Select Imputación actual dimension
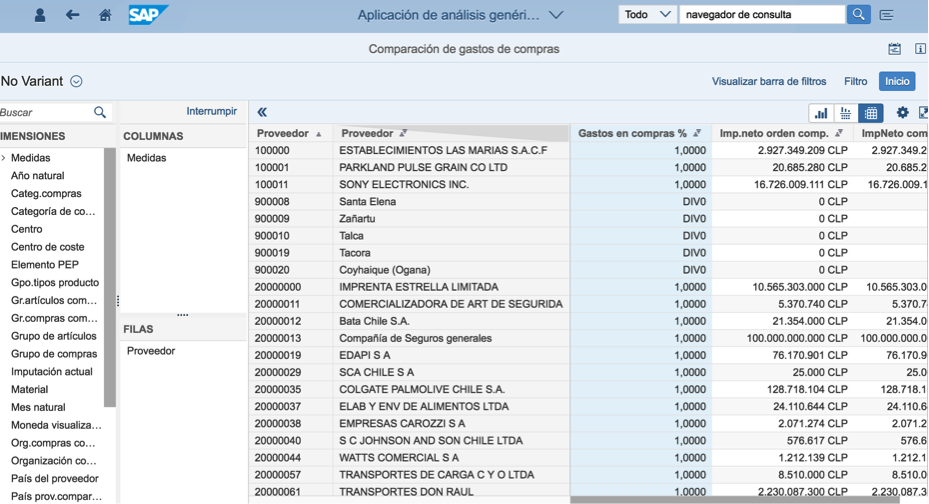The image size is (929, 504). pos(52,371)
